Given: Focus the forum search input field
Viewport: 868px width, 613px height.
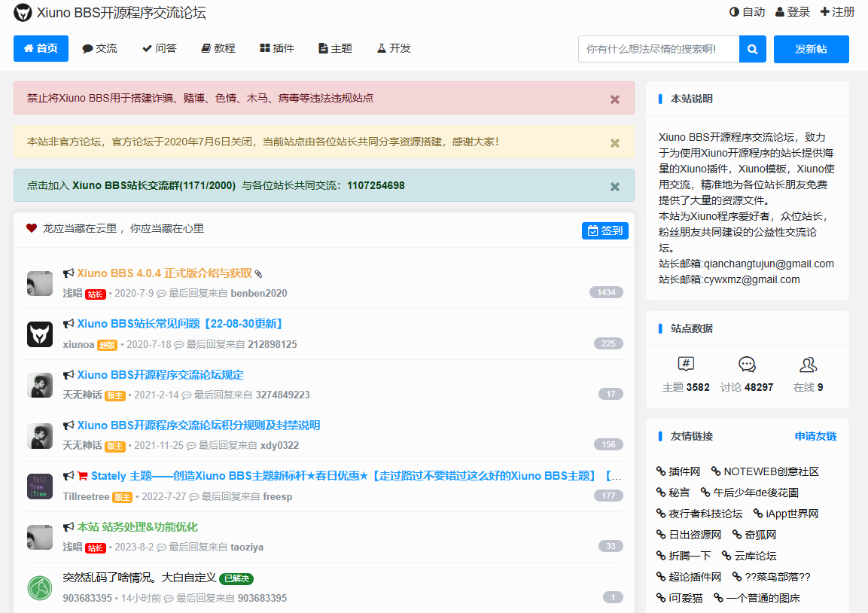Looking at the screenshot, I should point(659,49).
